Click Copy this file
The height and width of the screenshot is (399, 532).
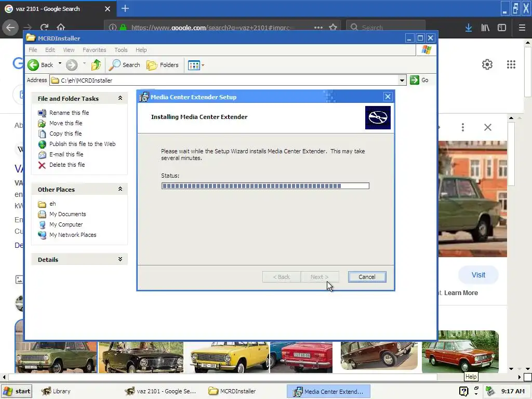click(x=65, y=134)
